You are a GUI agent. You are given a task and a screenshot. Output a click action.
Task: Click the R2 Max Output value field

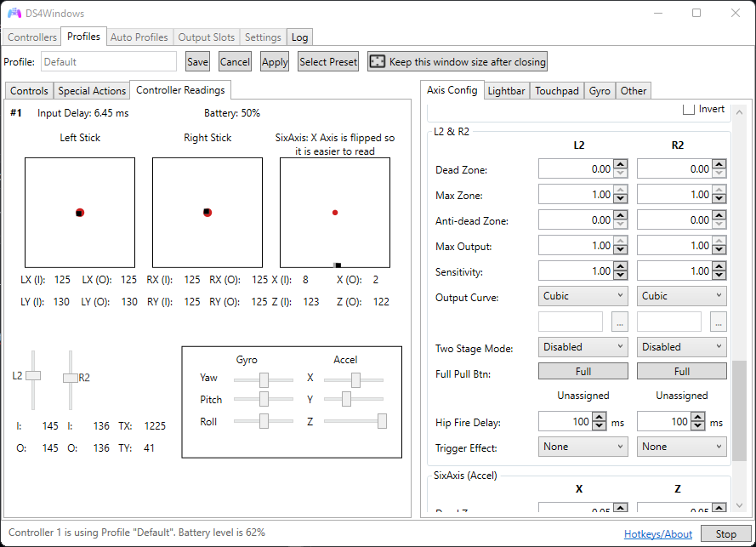(x=675, y=246)
